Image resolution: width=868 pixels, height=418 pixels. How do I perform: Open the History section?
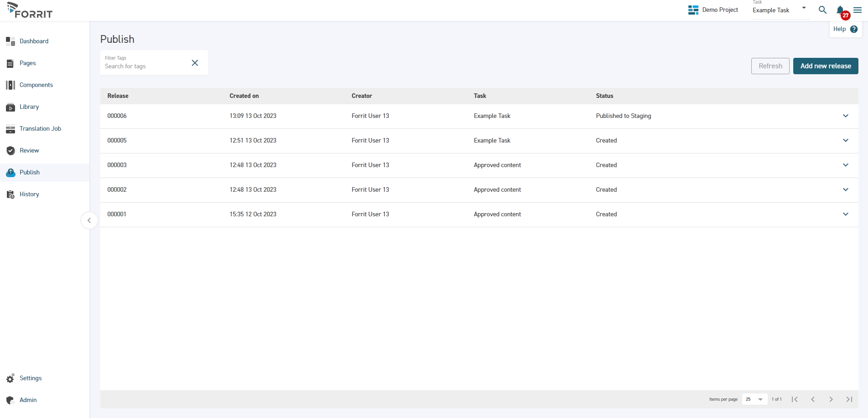coord(29,194)
